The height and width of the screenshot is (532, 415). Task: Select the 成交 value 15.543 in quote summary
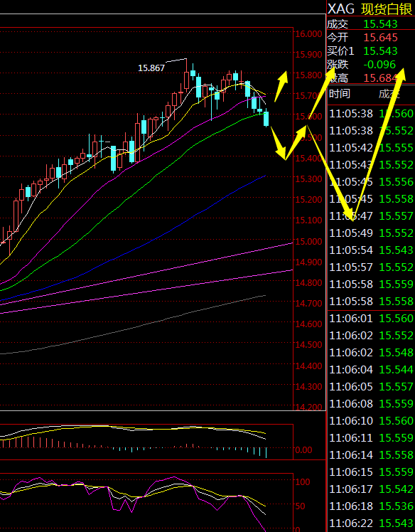tap(380, 23)
